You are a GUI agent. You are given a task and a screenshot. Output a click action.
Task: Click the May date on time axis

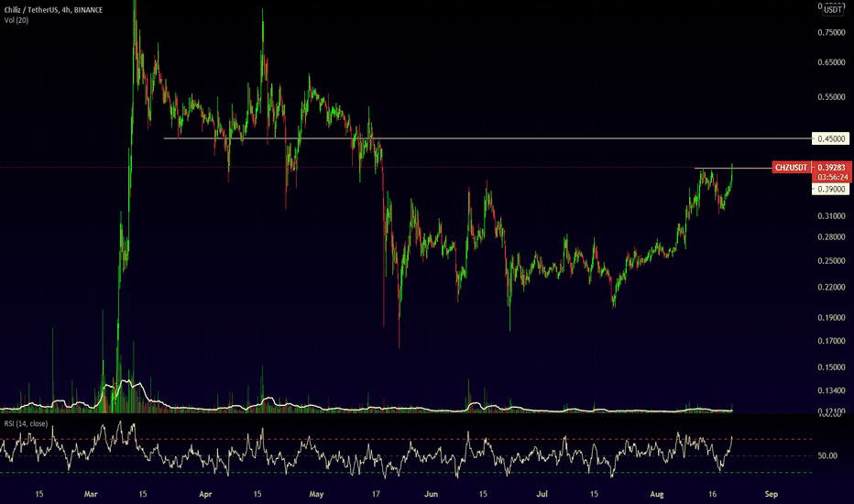coord(316,494)
